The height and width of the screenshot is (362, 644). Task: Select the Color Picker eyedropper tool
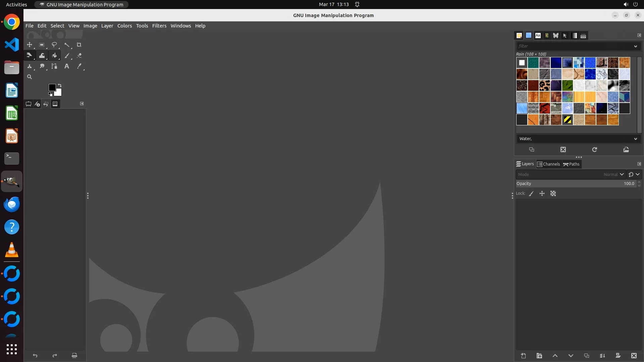[79, 66]
